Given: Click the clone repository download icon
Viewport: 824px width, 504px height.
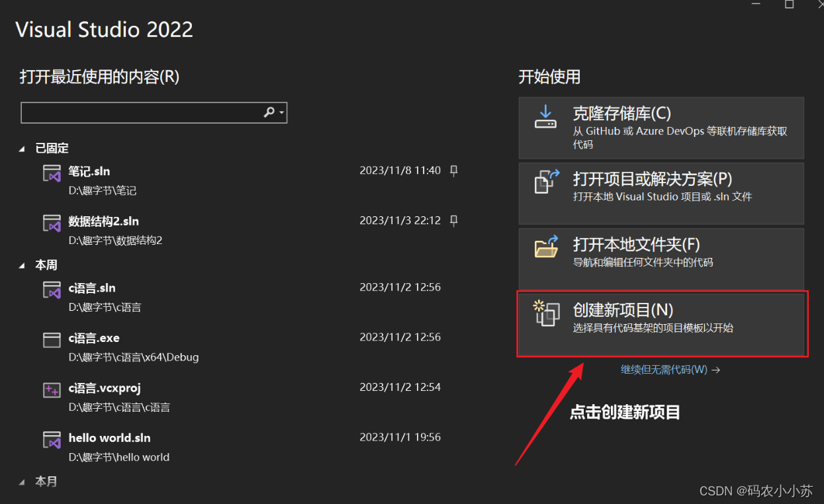Looking at the screenshot, I should 545,116.
